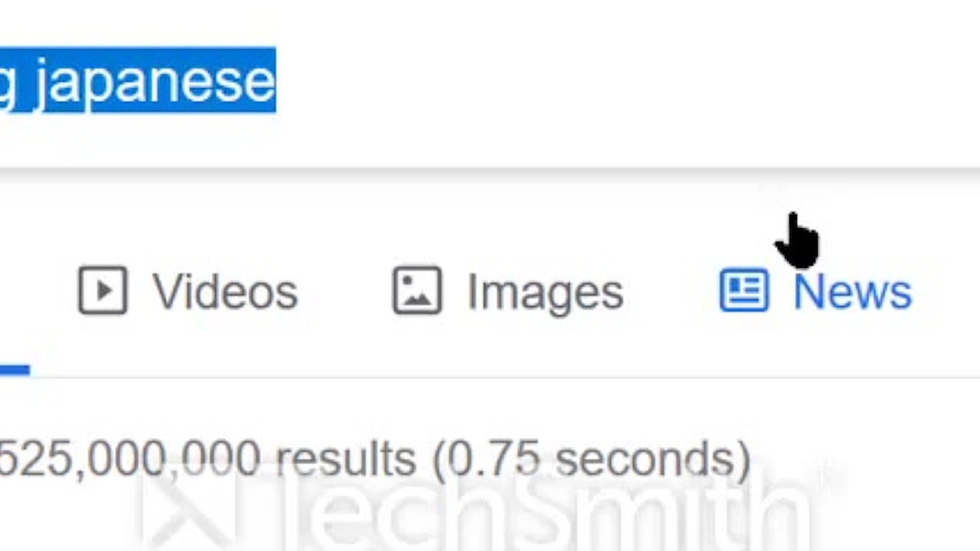
Task: Click the divider line beneath the tabs
Action: [x=490, y=377]
